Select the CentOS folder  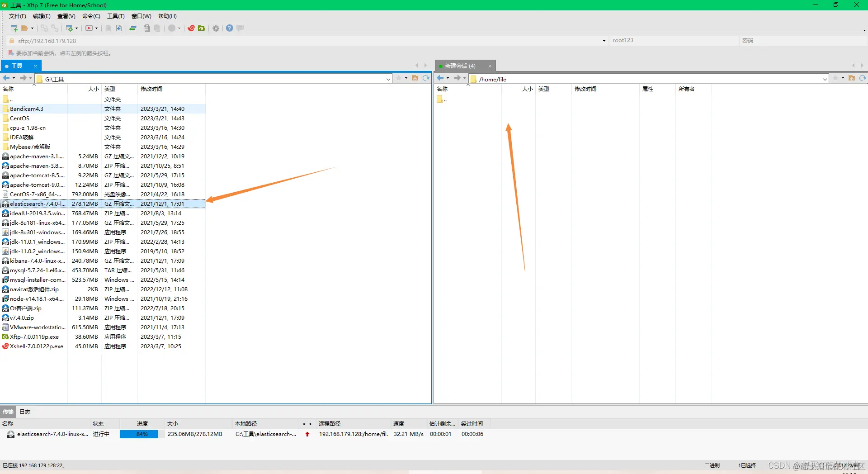pos(103,118)
